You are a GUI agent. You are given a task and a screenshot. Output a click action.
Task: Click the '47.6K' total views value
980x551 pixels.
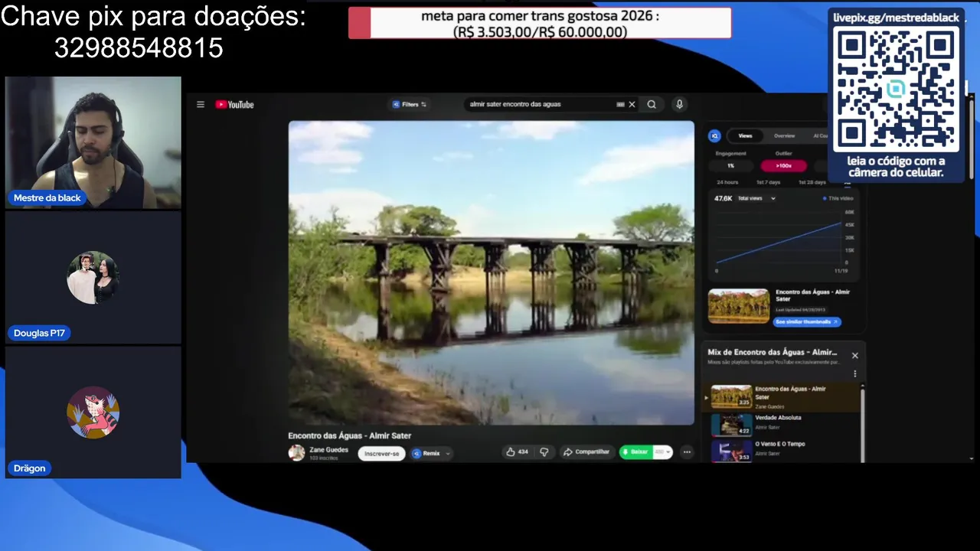tap(724, 199)
